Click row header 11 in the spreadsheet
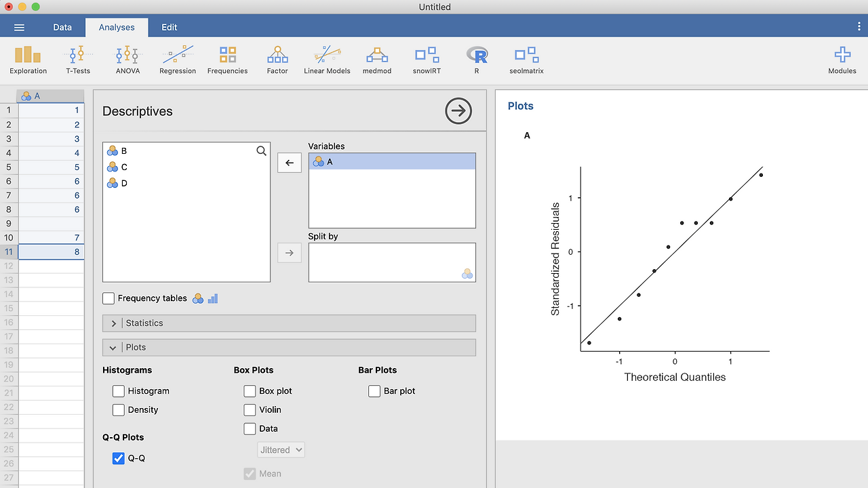Viewport: 868px width, 488px height. coord(9,252)
